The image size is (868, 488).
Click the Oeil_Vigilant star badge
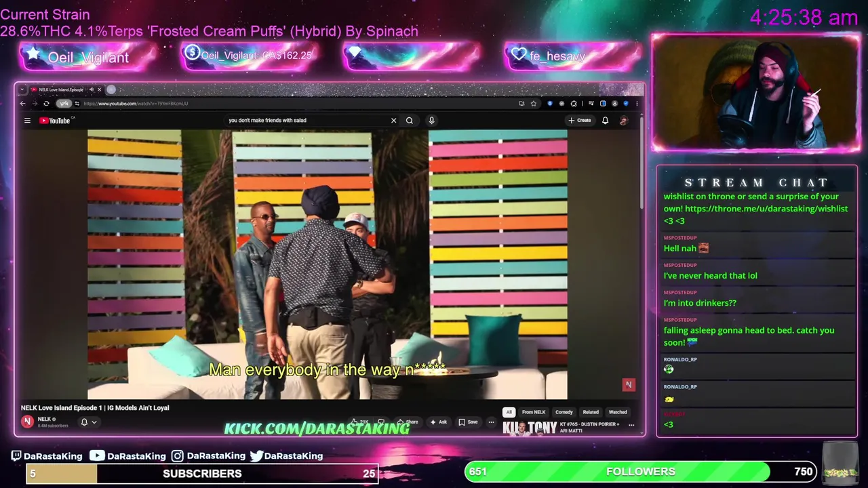point(88,57)
